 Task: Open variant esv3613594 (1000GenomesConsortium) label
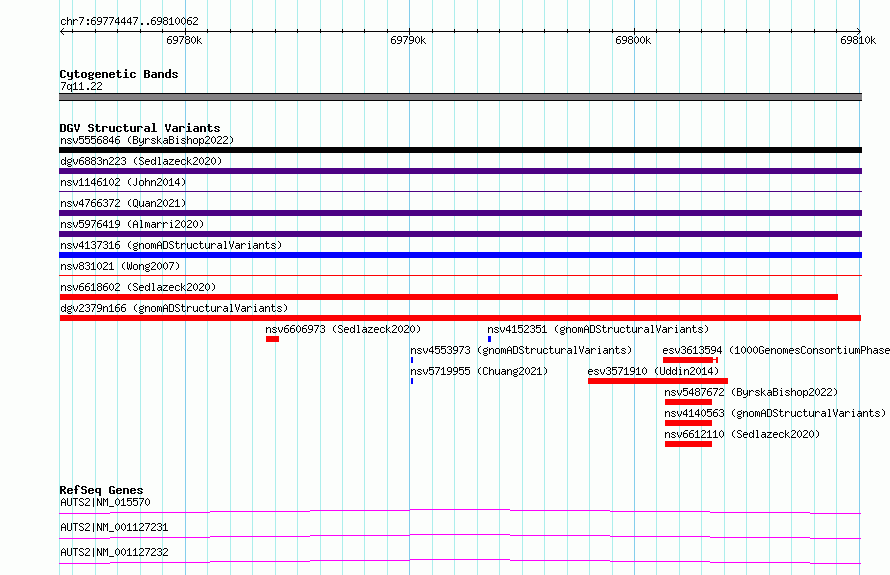pyautogui.click(x=776, y=350)
